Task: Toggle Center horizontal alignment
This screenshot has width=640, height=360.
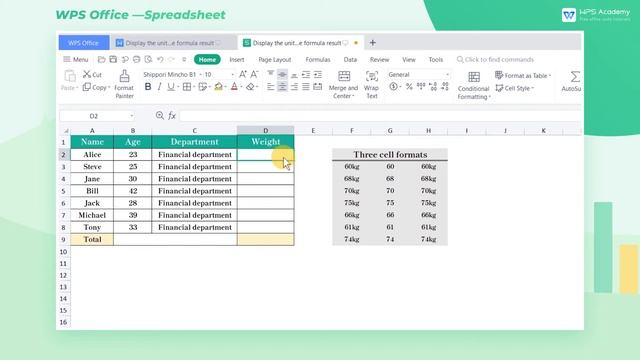Action: point(282,87)
